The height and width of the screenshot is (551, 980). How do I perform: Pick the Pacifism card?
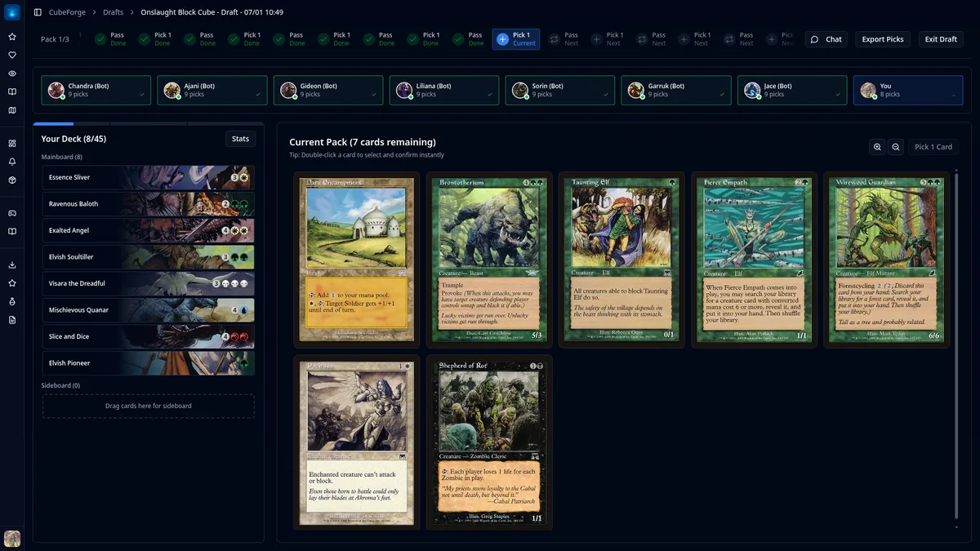coord(357,442)
